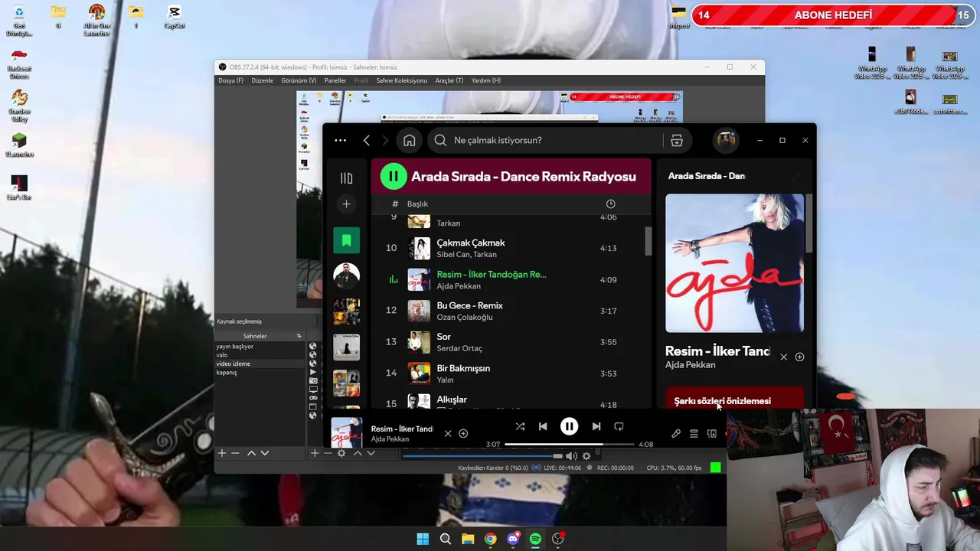Open the Spotify home page icon
The width and height of the screenshot is (980, 551).
click(410, 140)
